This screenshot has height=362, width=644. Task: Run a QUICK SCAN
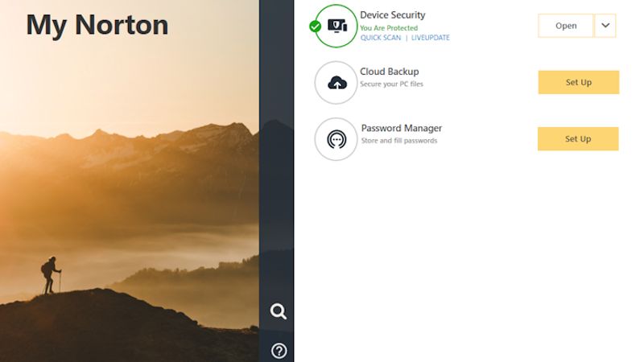(380, 38)
